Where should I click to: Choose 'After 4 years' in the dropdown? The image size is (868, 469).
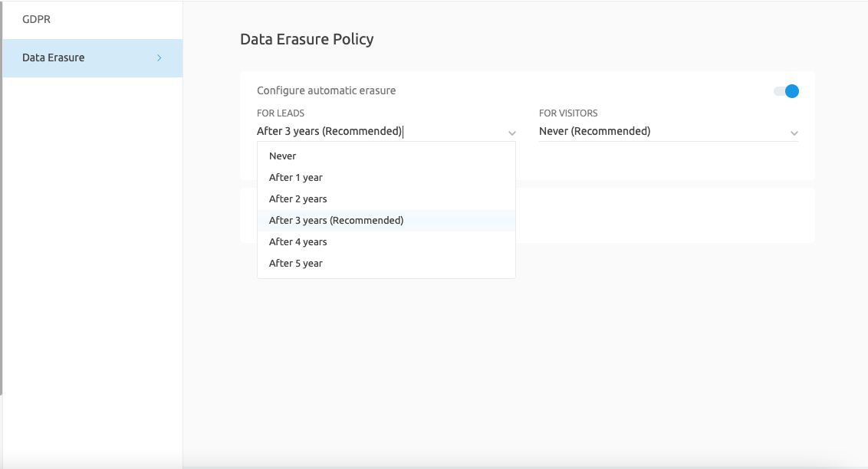tap(298, 241)
